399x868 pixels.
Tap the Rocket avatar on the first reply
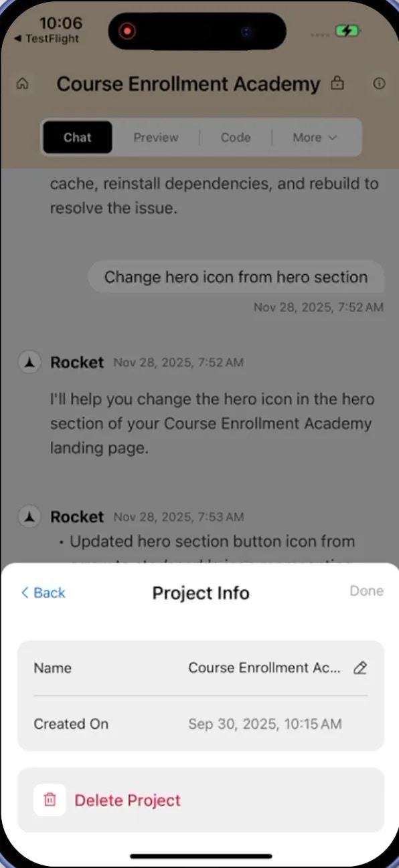point(29,362)
